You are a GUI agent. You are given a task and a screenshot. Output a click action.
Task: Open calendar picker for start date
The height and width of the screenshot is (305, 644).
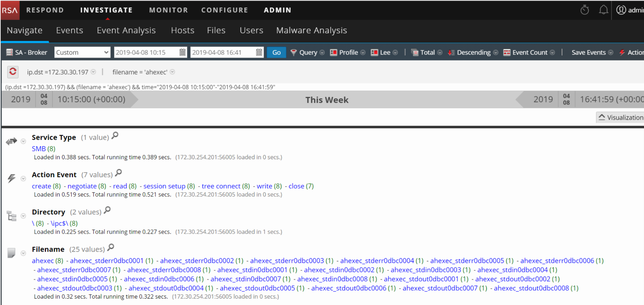click(x=182, y=52)
